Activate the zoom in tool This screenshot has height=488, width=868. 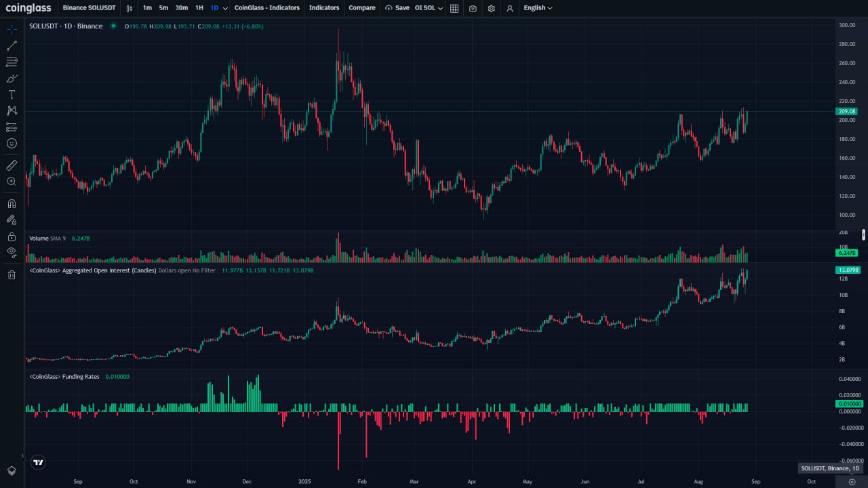[12, 181]
